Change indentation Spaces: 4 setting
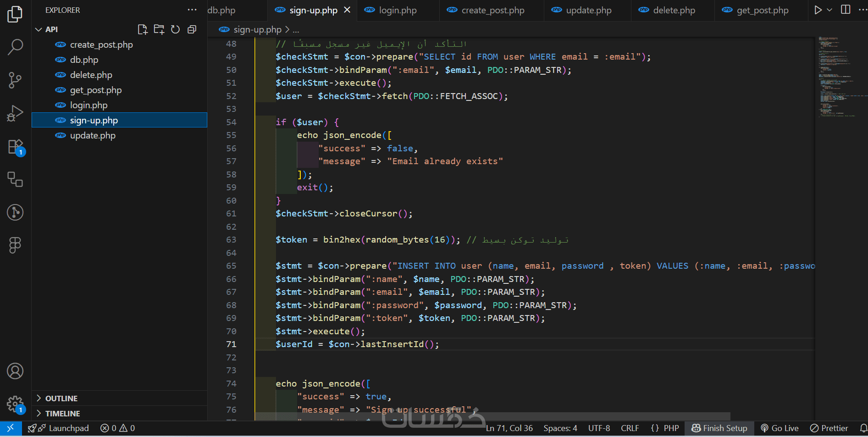Screen dimensions: 868x437 click(560, 428)
